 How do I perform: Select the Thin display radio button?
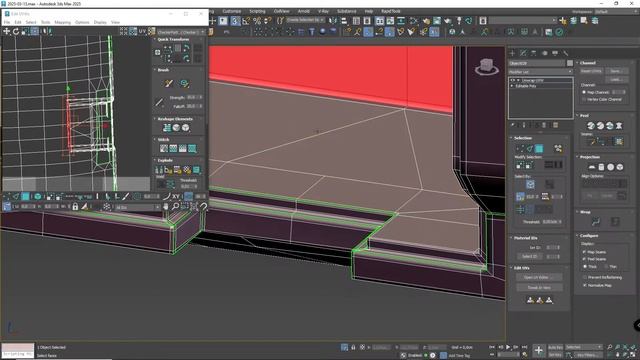coord(606,267)
